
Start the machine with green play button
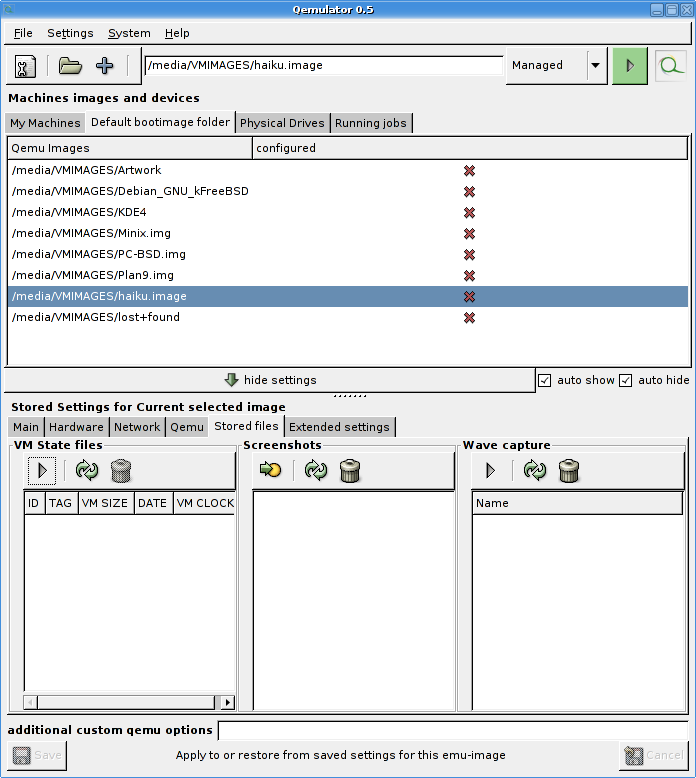pyautogui.click(x=630, y=65)
